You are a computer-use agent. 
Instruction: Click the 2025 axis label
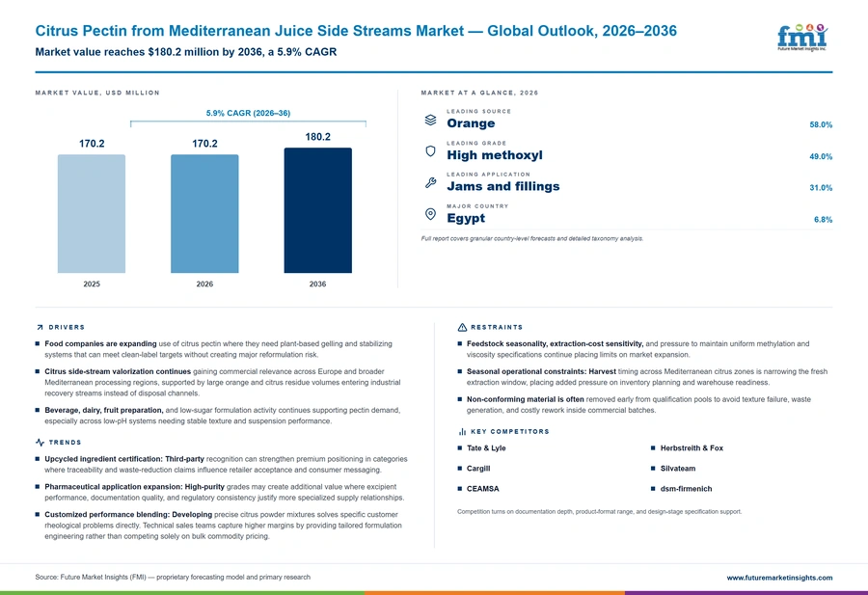point(92,284)
